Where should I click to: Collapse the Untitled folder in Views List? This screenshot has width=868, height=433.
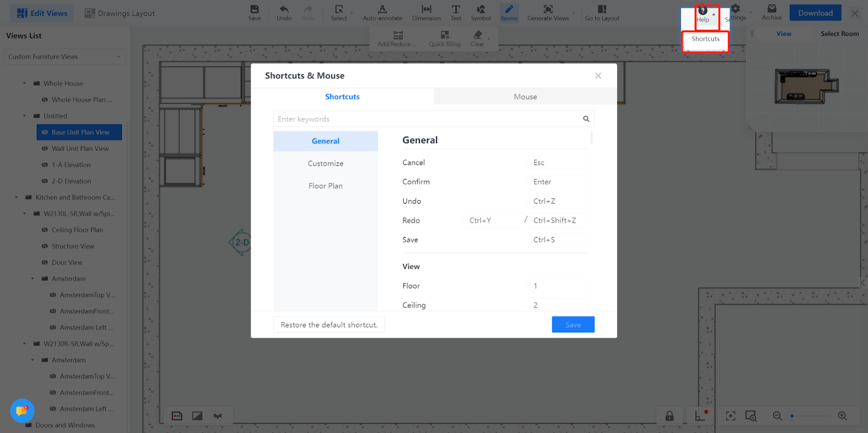click(x=24, y=116)
